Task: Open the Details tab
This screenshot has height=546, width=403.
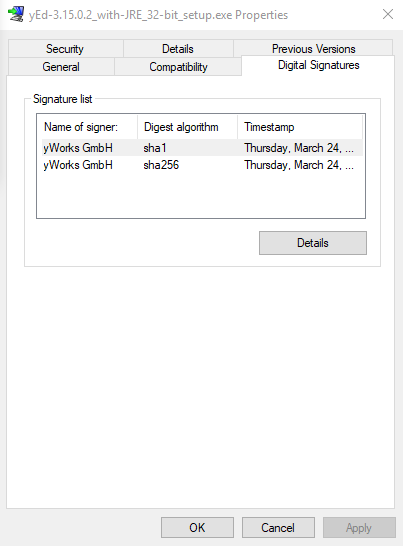Action: [x=178, y=49]
